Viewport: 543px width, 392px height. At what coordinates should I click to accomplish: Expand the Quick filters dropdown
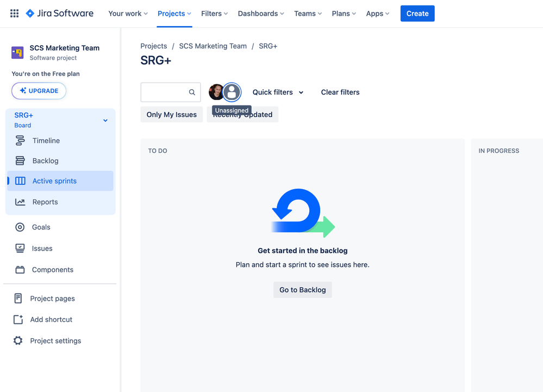click(x=278, y=92)
